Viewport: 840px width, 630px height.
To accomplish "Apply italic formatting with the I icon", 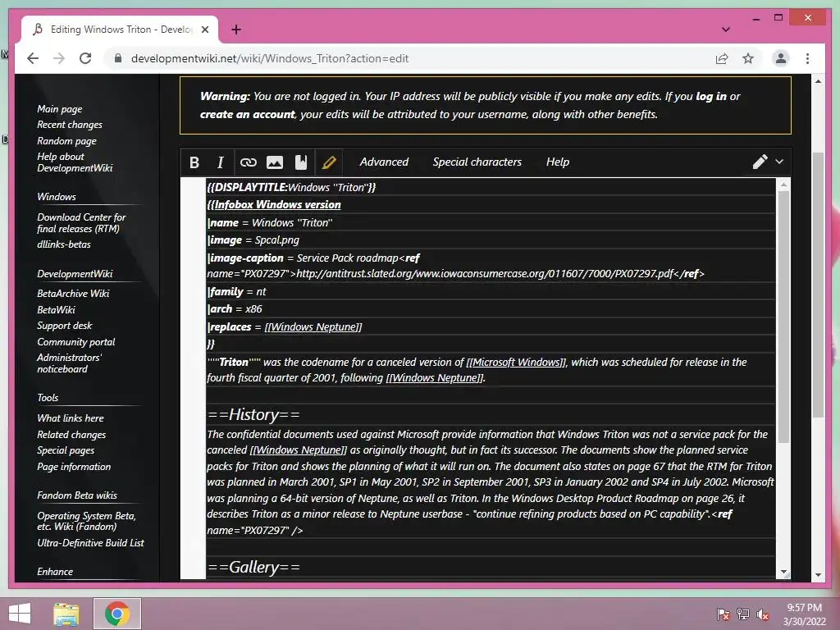I will coord(220,162).
